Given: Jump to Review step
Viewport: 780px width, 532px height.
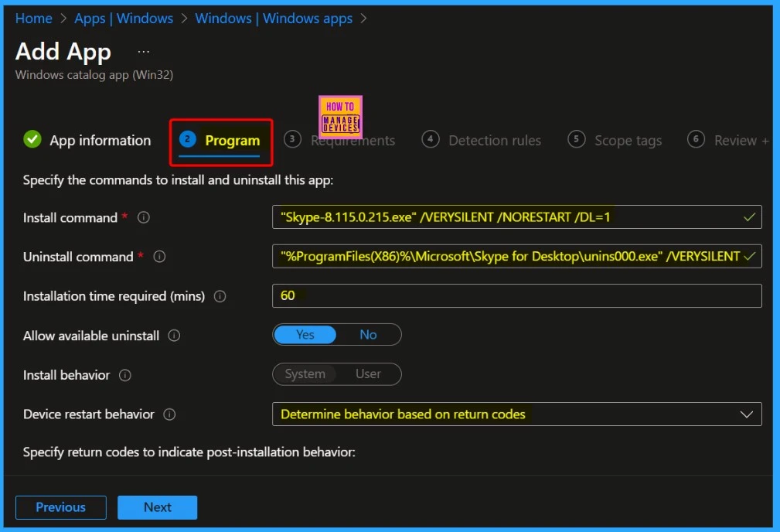Looking at the screenshot, I should coord(727,140).
